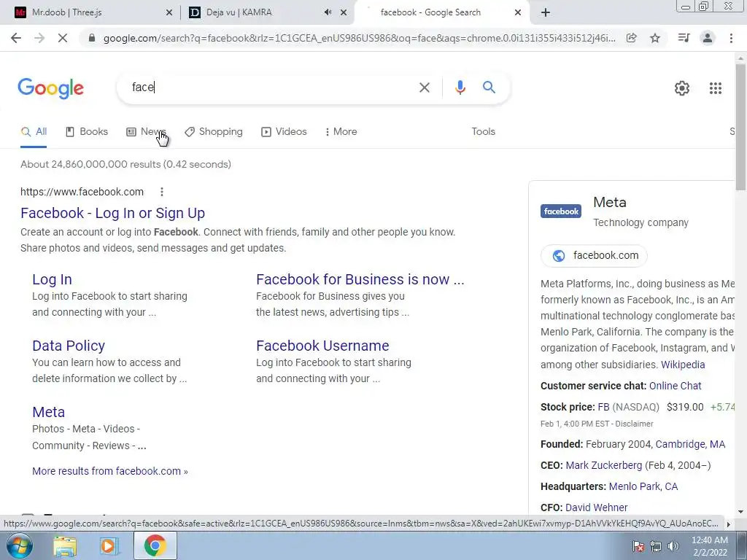
Task: Click the Chrome taskbar icon
Action: click(x=155, y=545)
